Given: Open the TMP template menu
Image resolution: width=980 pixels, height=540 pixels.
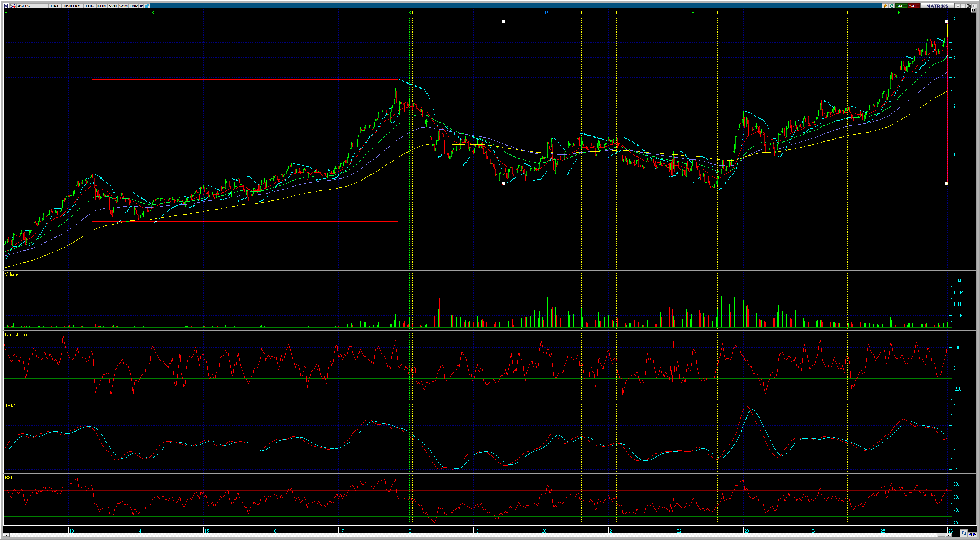Looking at the screenshot, I should [133, 6].
